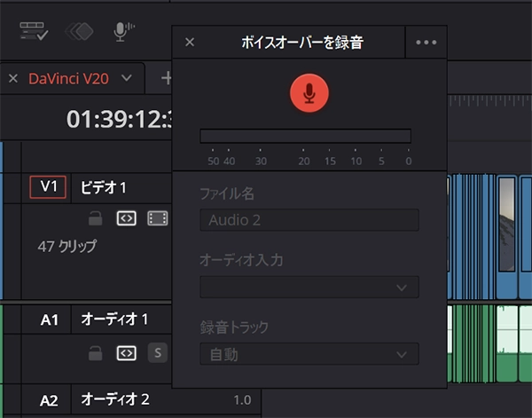The image size is (532, 418).
Task: Select the DaVinci V20 timeline tab
Action: point(68,78)
